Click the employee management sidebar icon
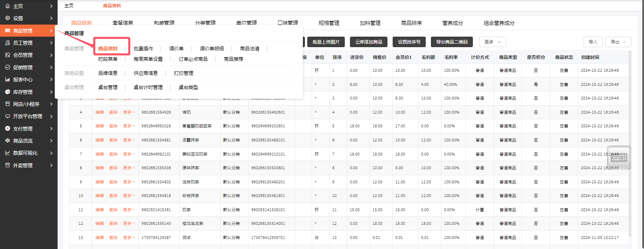The width and height of the screenshot is (644, 249). tap(7, 43)
